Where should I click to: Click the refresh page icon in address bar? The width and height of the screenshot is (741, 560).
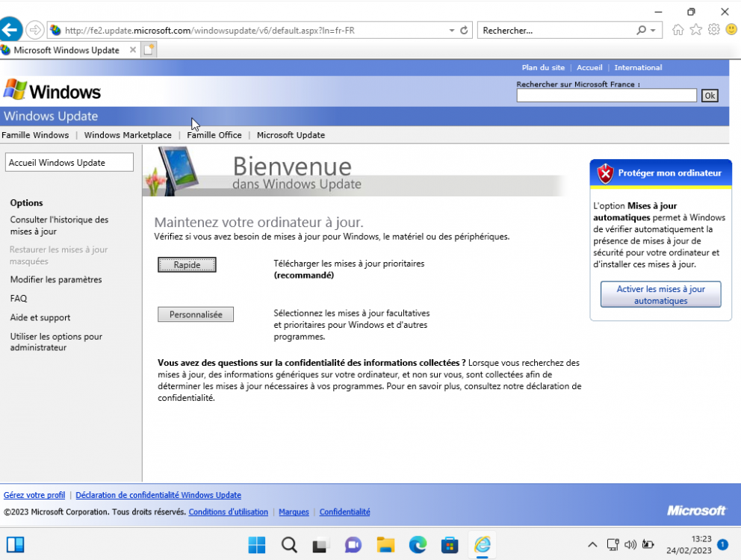click(464, 31)
